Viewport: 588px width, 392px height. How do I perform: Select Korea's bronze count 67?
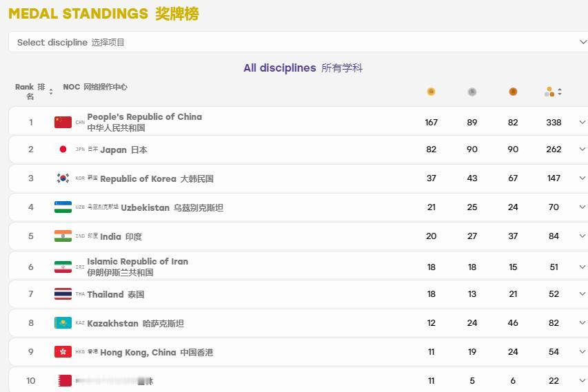(513, 178)
